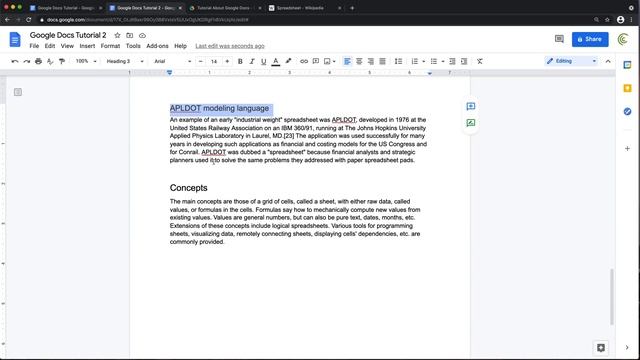View the cloud document status icon
640x360 pixels.
pos(142,36)
